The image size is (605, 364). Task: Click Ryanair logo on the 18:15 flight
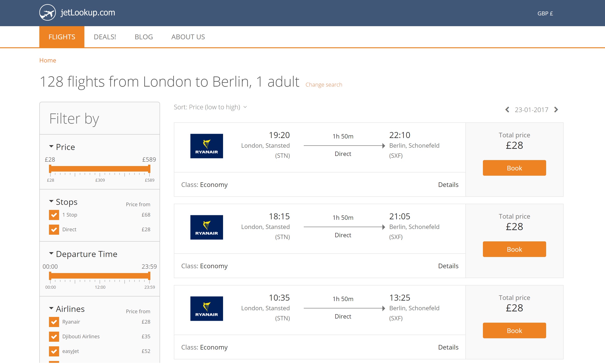[206, 227]
